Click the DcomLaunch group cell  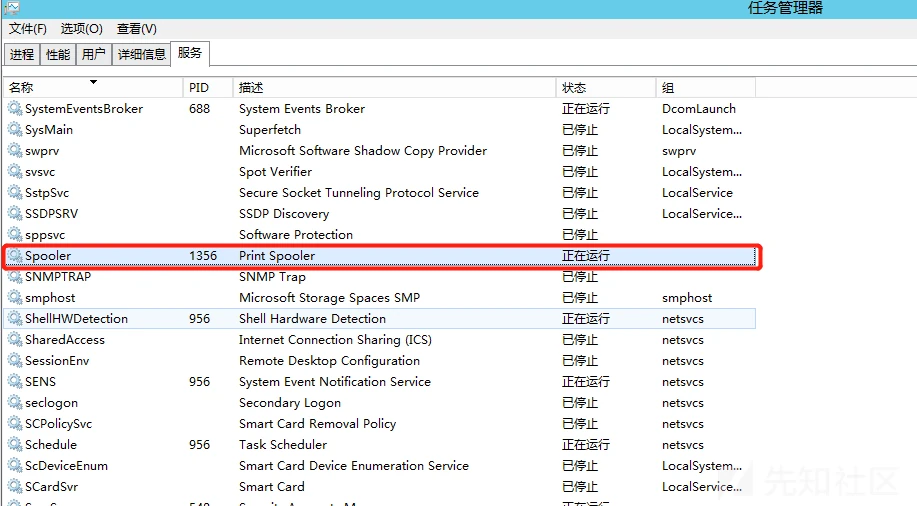699,108
